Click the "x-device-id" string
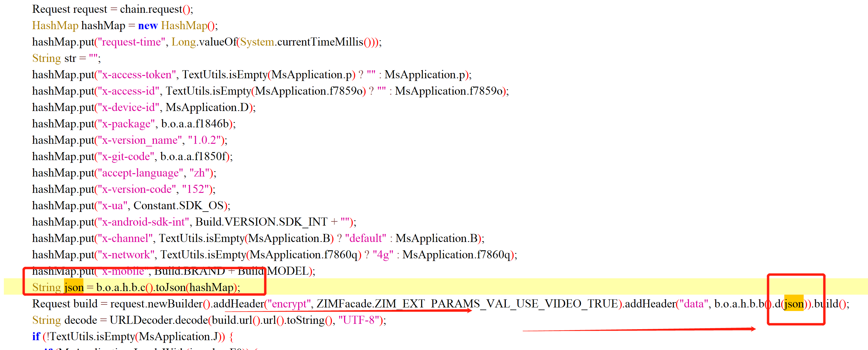Viewport: 868px width, 350px height. tap(128, 108)
